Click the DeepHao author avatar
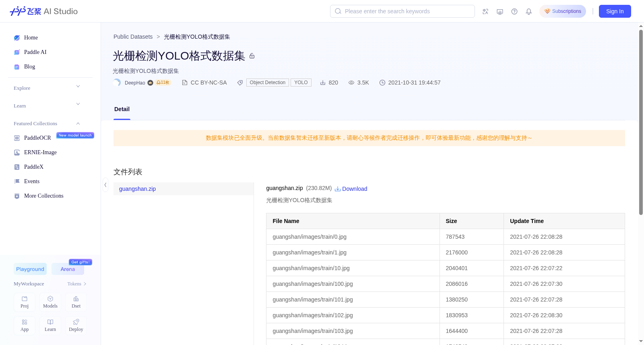The height and width of the screenshot is (345, 644). pyautogui.click(x=117, y=83)
